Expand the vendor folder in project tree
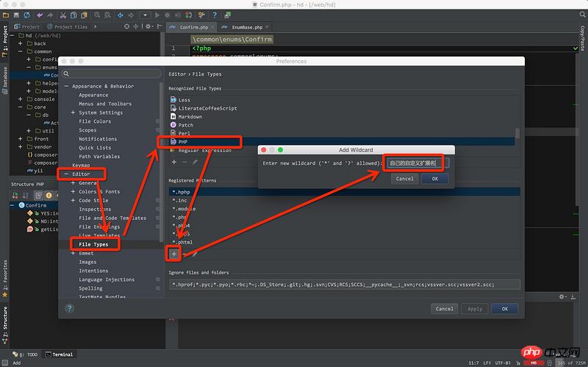 (21, 146)
